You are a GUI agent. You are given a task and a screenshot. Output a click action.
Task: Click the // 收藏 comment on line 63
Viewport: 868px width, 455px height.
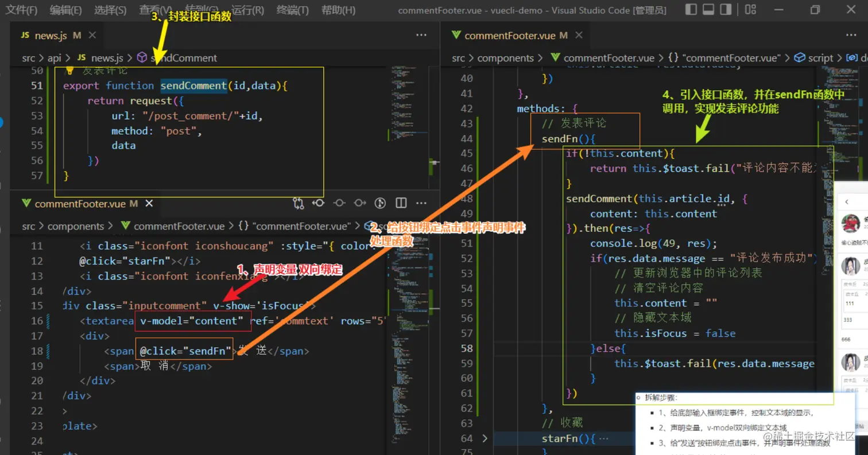(562, 423)
